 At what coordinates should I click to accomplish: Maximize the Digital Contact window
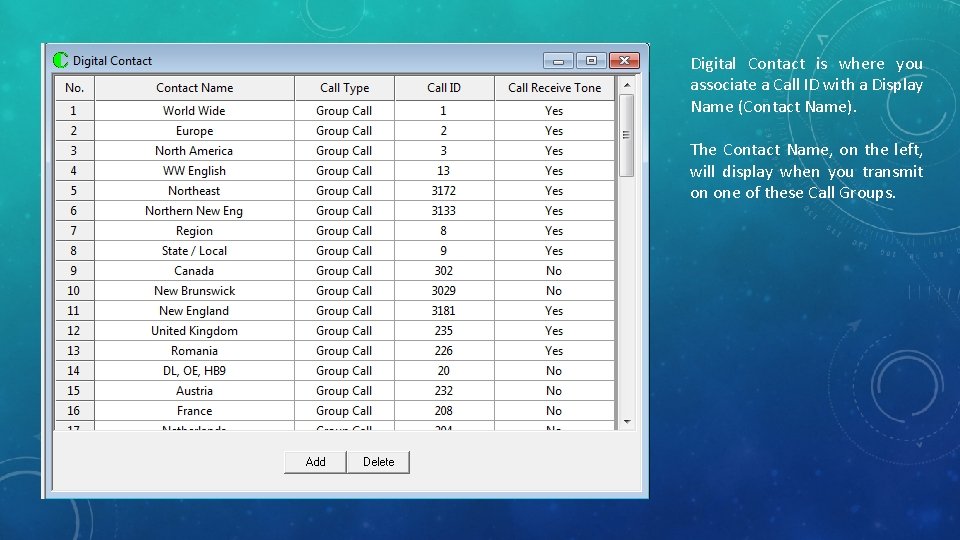tap(591, 61)
